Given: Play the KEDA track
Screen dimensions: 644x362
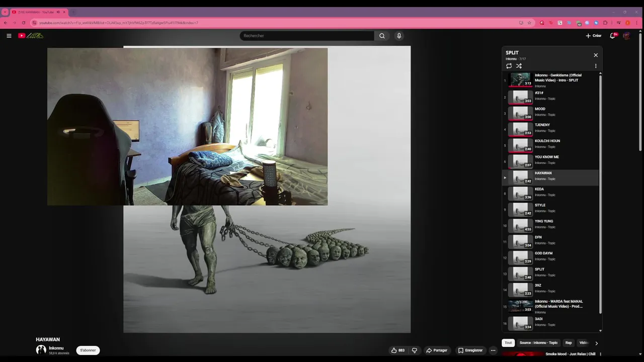Looking at the screenshot, I should tap(550, 193).
